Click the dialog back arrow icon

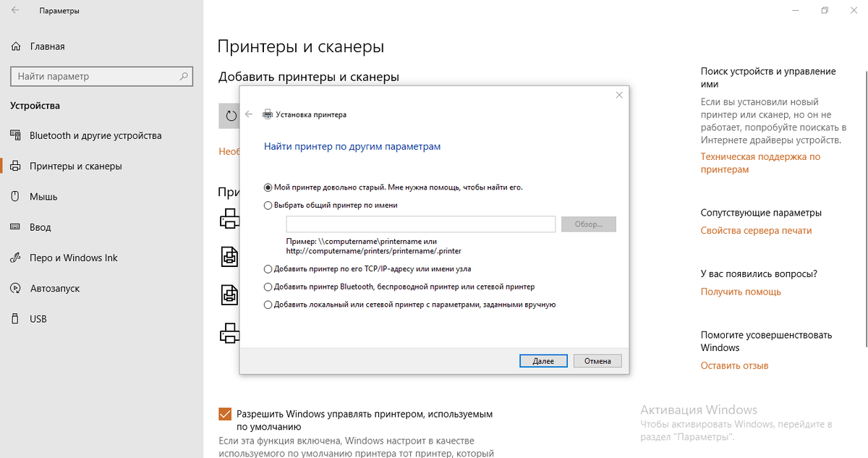point(249,114)
